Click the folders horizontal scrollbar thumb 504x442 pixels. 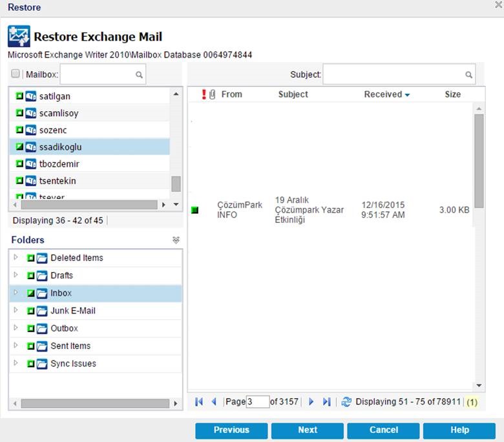(x=95, y=403)
